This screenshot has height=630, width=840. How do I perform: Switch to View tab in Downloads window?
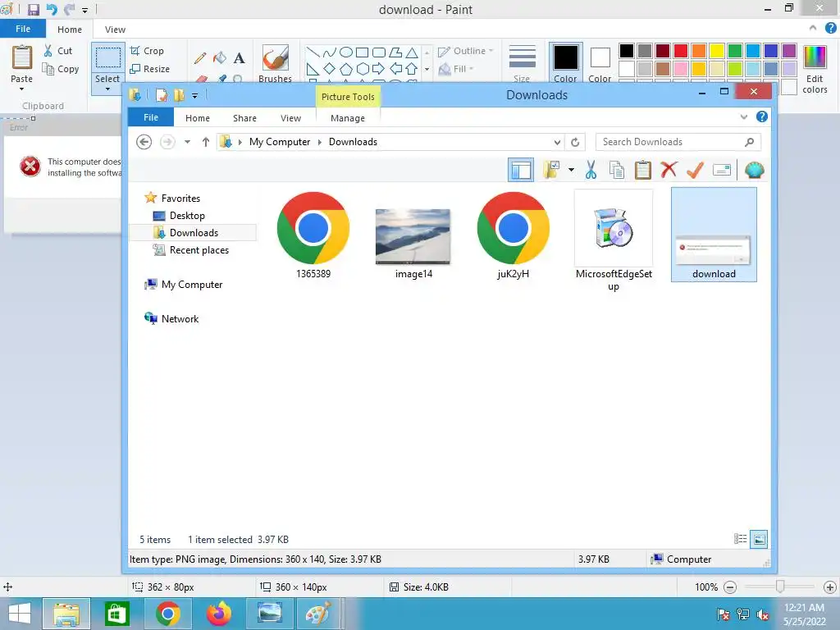(291, 118)
